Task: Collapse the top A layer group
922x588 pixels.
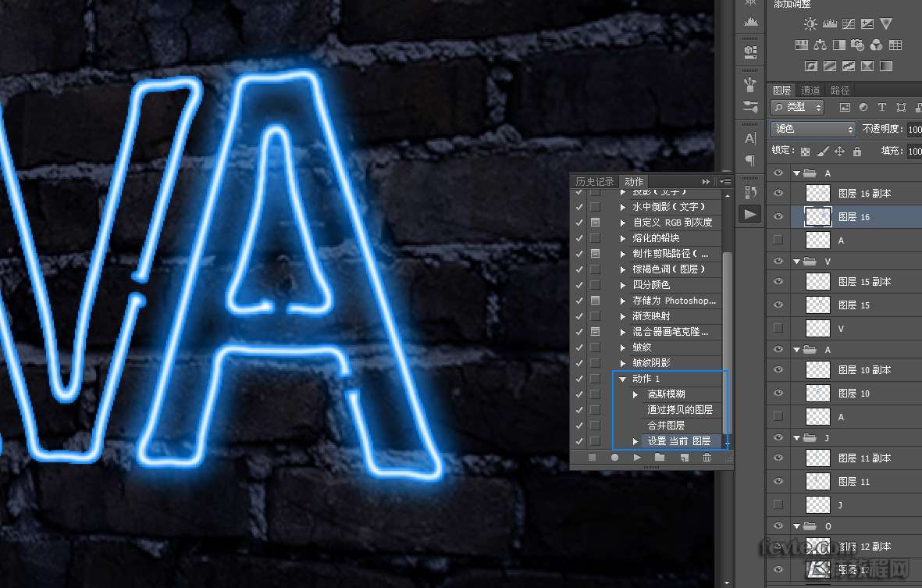Action: (797, 173)
